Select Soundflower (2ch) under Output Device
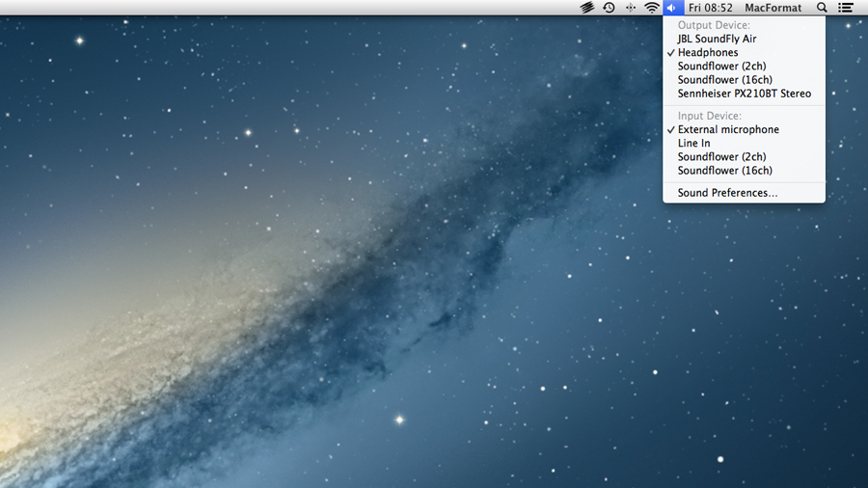This screenshot has width=868, height=488. click(744, 66)
